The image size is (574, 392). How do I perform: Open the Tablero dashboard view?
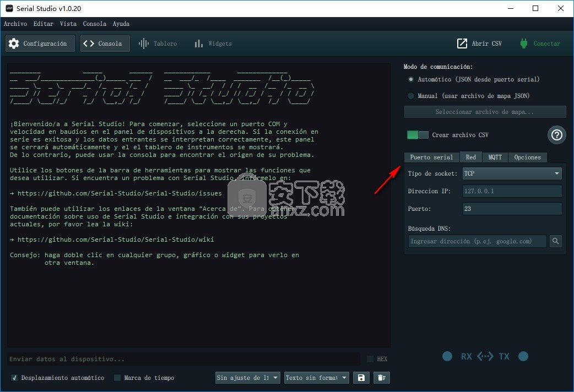click(158, 43)
